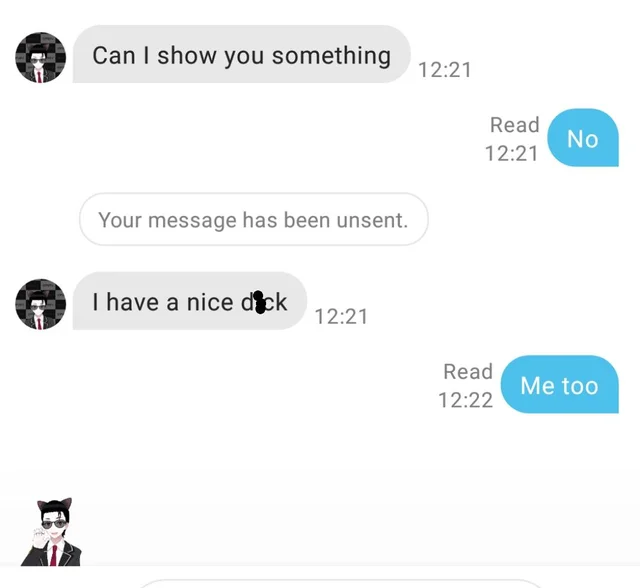Click the "Read" label beside the "No" reply
This screenshot has height=588, width=640.
(515, 124)
